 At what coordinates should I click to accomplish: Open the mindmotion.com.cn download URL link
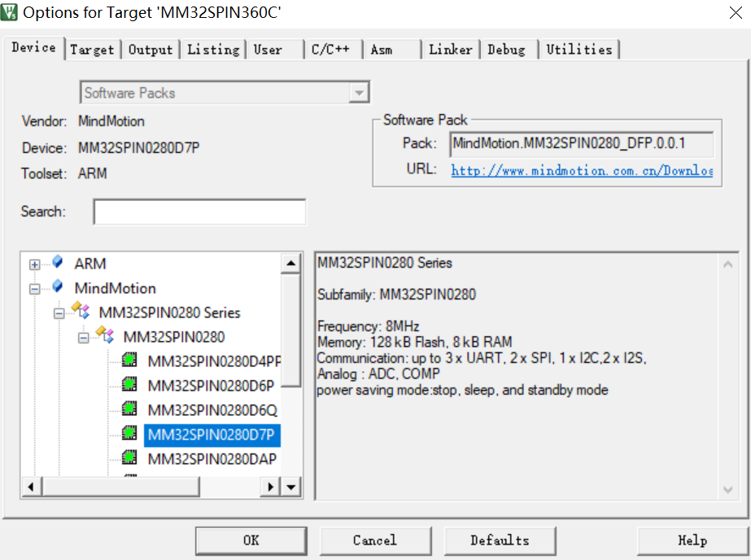pos(582,171)
